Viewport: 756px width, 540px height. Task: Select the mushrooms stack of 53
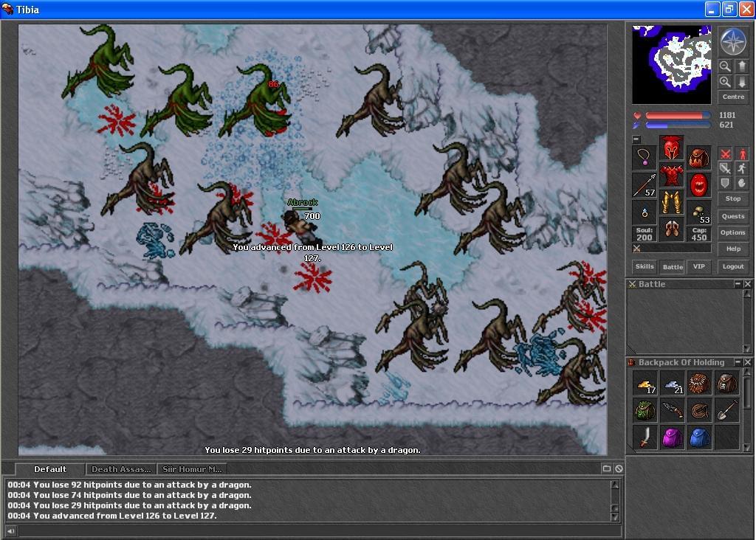(698, 212)
